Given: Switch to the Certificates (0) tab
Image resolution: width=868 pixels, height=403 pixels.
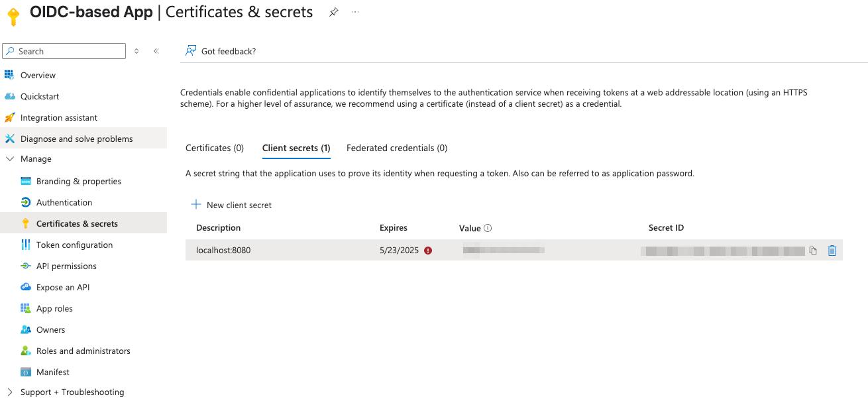Looking at the screenshot, I should pos(215,148).
